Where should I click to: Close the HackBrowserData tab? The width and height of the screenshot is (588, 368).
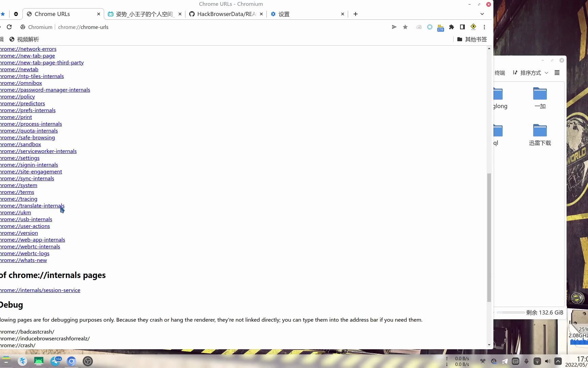(261, 14)
